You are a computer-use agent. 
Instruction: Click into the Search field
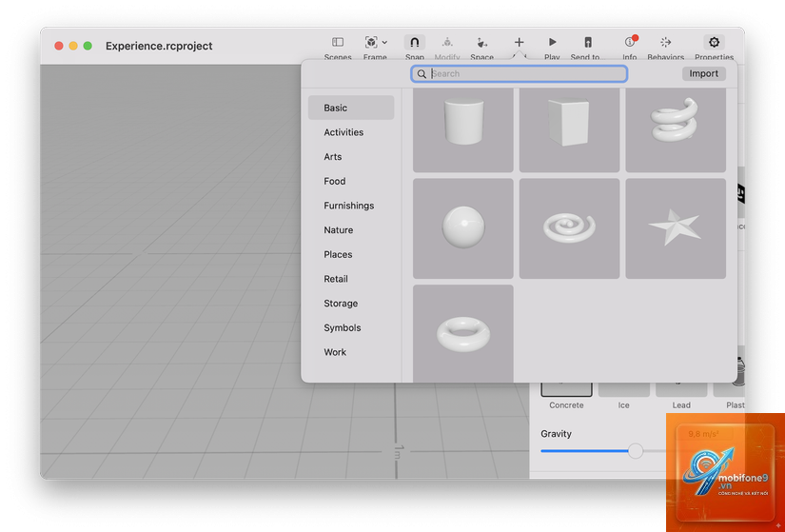click(519, 73)
